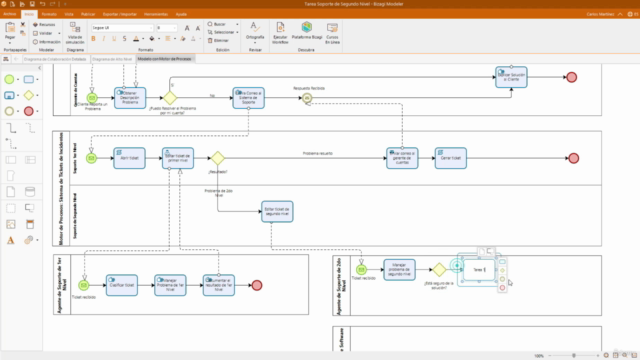Select the Image artifact in palette
The width and height of the screenshot is (640, 360).
11,224
